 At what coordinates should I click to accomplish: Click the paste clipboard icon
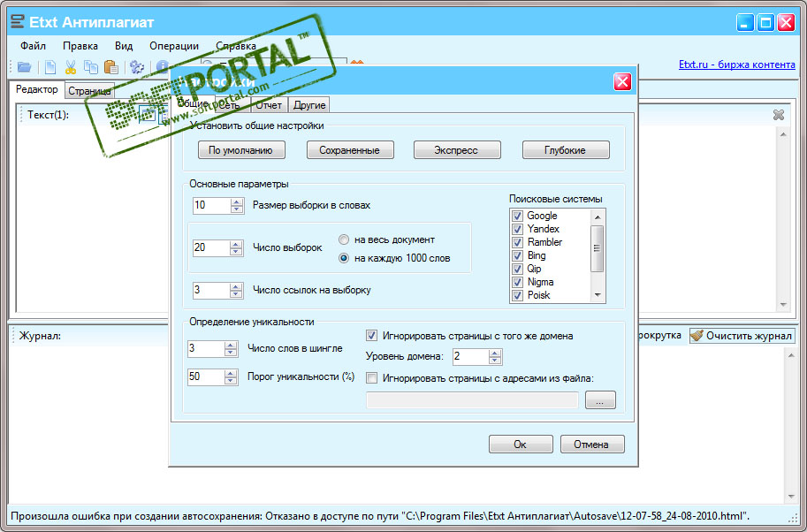pos(111,67)
